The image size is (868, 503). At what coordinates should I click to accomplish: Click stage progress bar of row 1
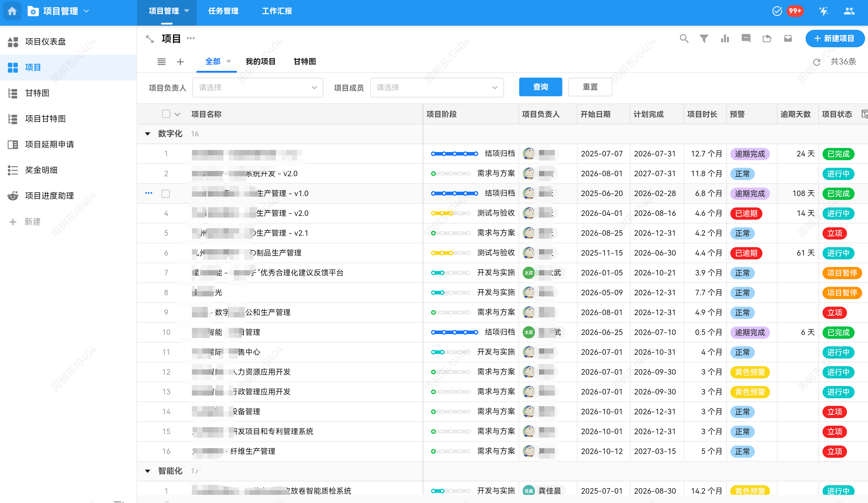(x=454, y=154)
